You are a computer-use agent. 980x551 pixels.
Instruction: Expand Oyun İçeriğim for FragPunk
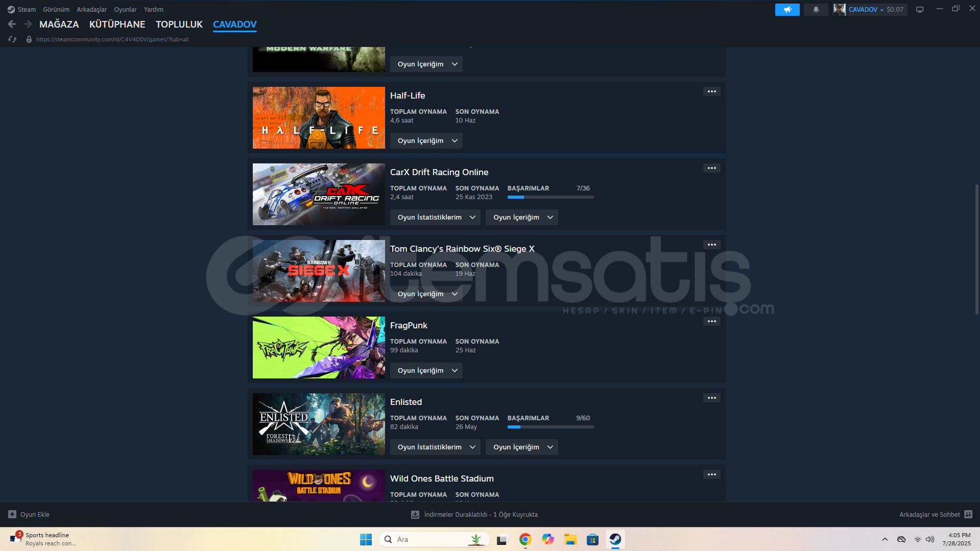click(426, 371)
